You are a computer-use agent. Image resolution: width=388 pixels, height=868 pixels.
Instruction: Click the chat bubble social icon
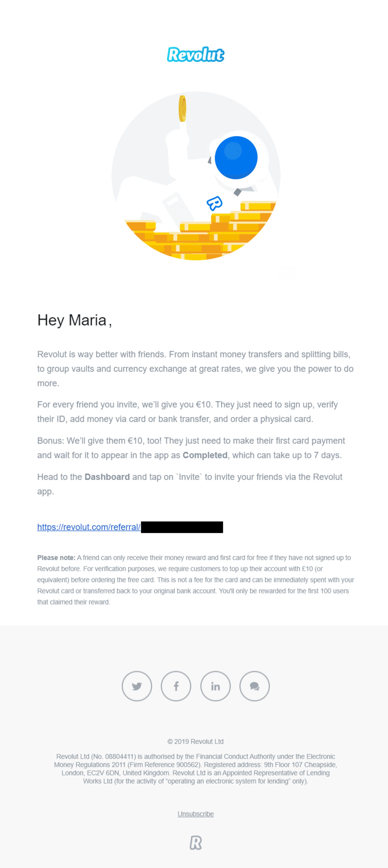(254, 686)
